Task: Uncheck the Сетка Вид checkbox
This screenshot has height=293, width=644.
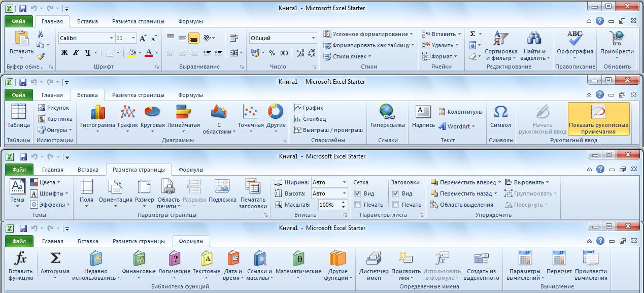Action: pyautogui.click(x=358, y=193)
